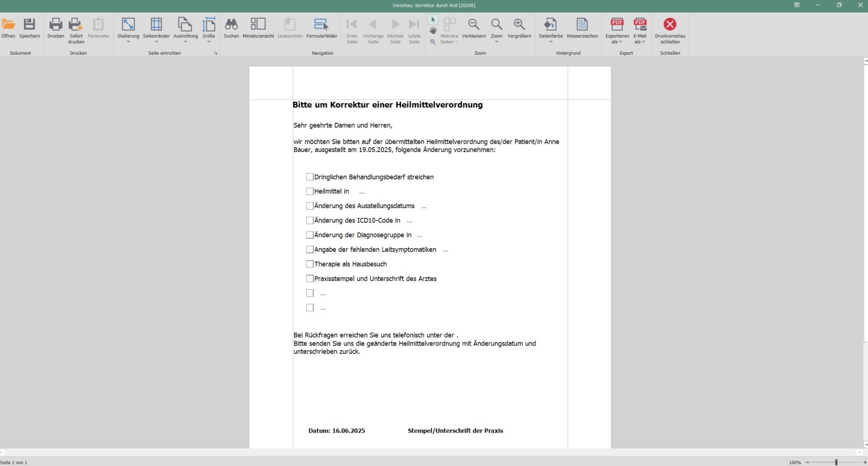Click the Vergrößern zoom icon
This screenshot has width=868, height=466.
tap(519, 25)
